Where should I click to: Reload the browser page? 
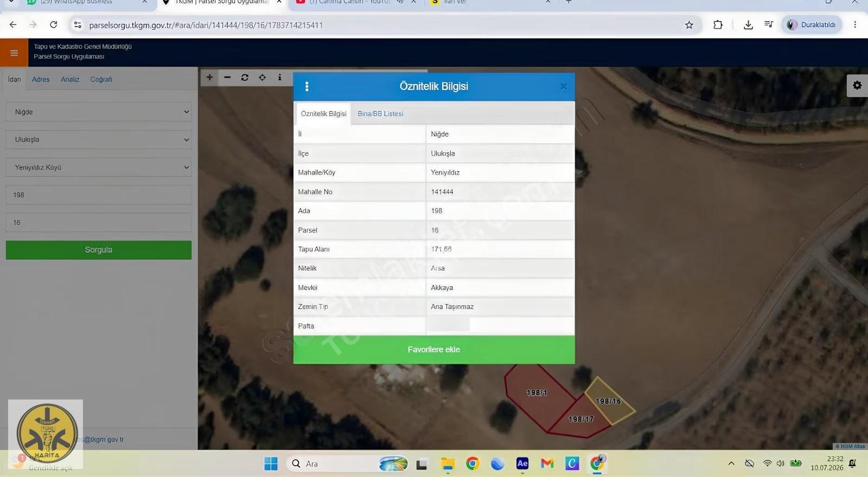53,25
